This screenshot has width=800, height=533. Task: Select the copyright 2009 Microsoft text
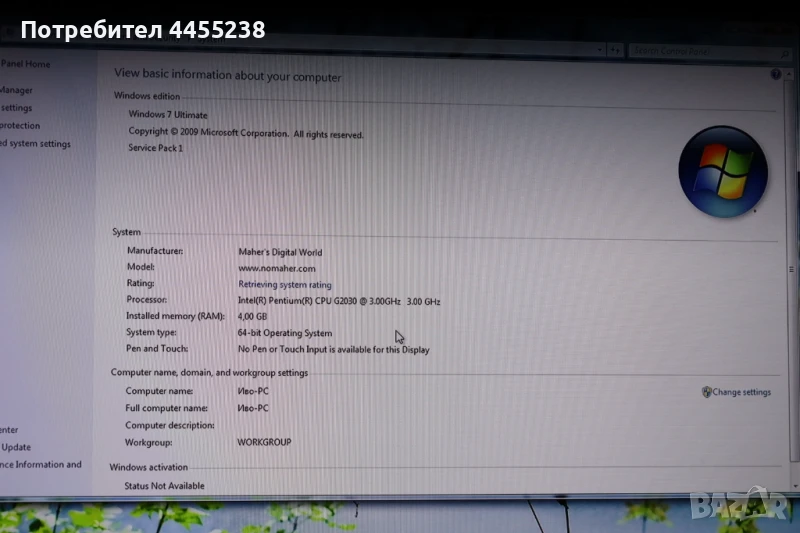point(246,133)
